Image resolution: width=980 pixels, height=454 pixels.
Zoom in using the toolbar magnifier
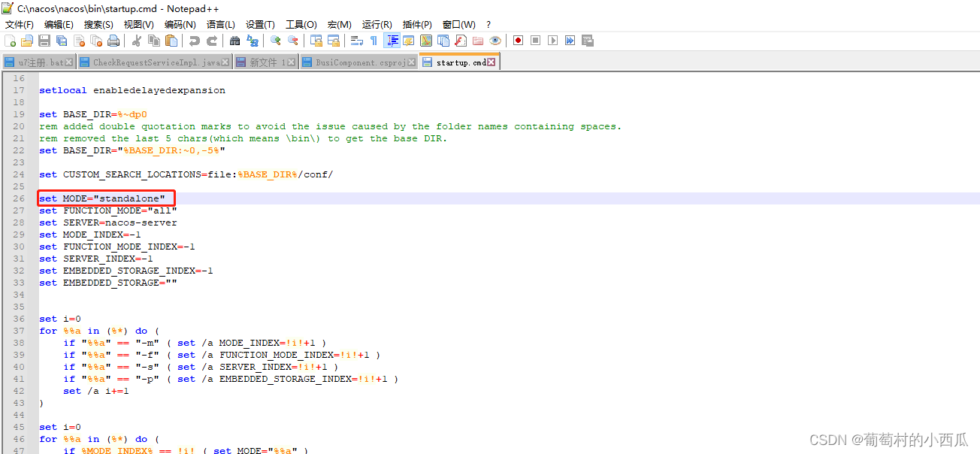276,41
